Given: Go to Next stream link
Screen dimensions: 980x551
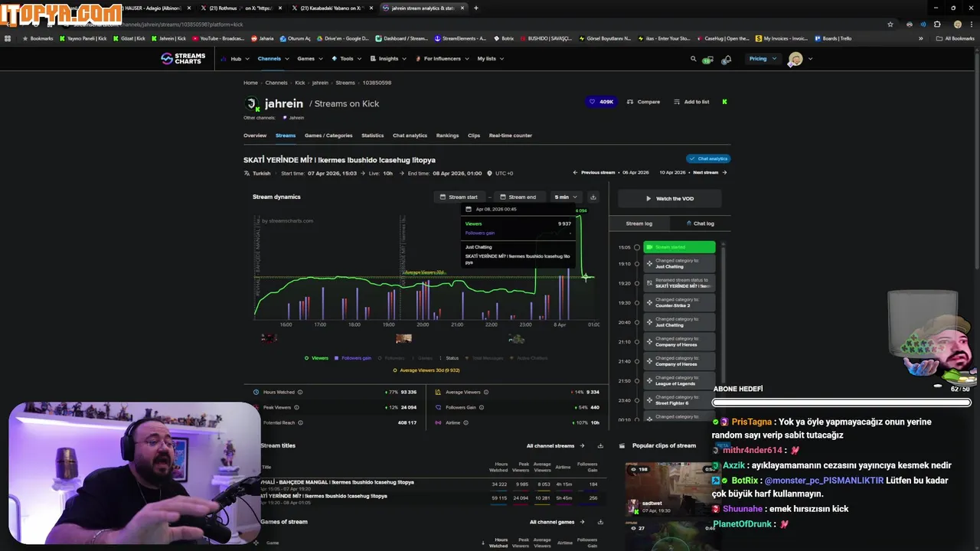Looking at the screenshot, I should coord(710,173).
